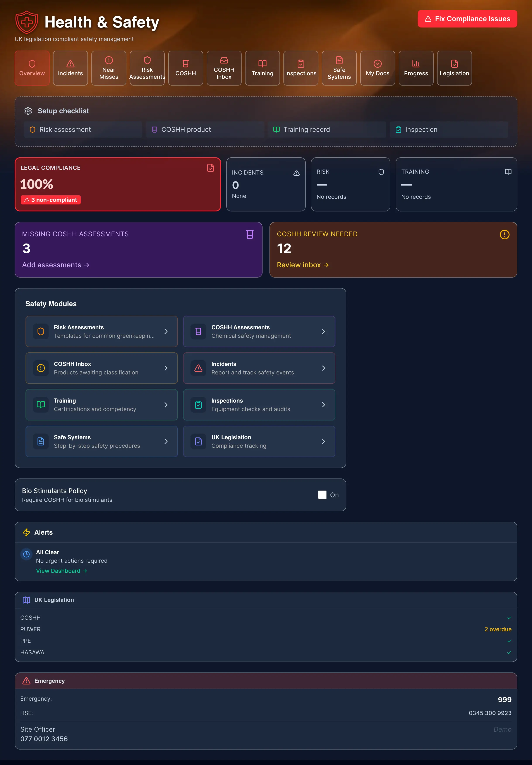
Task: Click the COSHH row green checkmark
Action: (x=509, y=618)
